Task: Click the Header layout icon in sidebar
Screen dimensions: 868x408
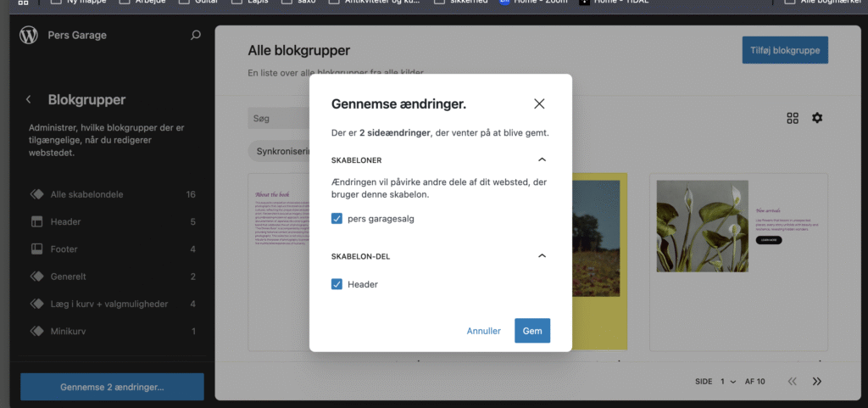Action: [36, 221]
